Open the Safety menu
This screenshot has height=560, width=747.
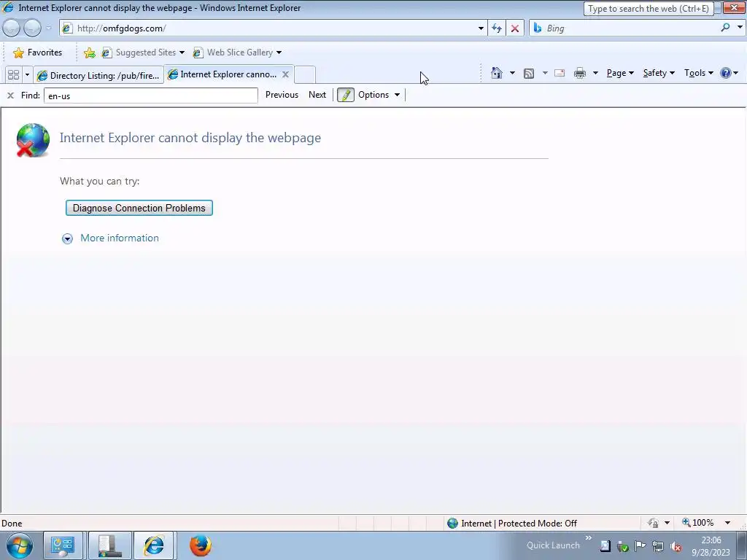click(659, 73)
